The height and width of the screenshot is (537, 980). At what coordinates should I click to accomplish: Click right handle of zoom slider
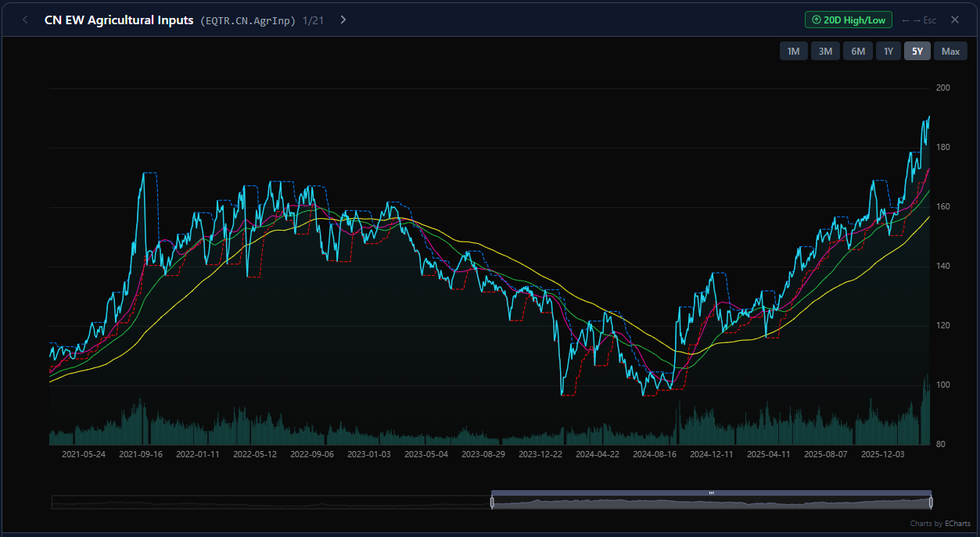(x=931, y=503)
